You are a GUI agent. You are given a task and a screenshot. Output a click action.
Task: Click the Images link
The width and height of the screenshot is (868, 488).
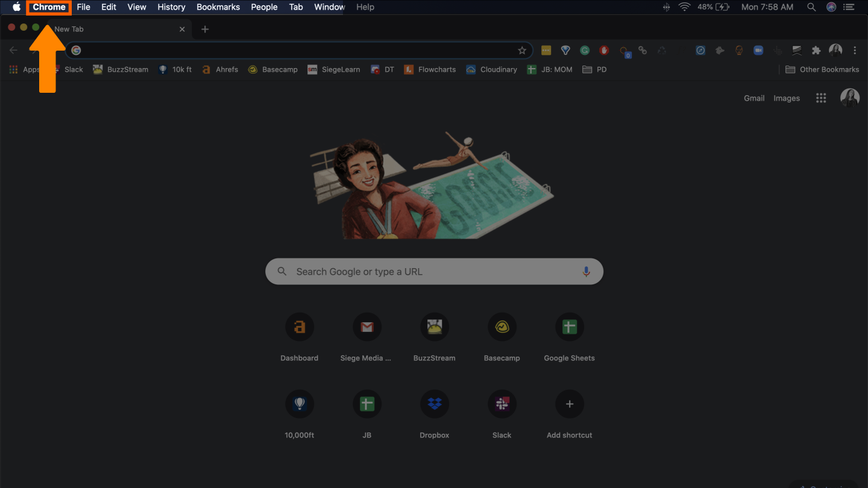787,98
